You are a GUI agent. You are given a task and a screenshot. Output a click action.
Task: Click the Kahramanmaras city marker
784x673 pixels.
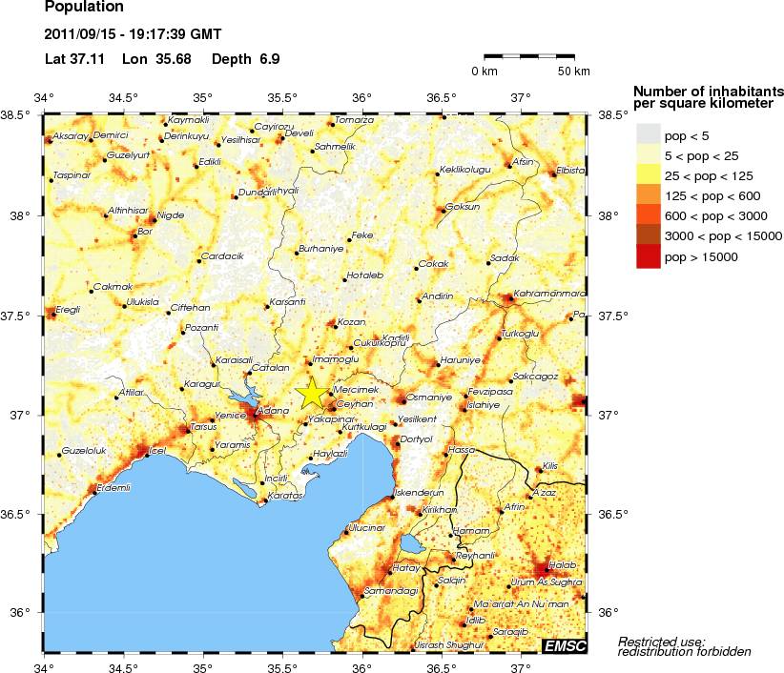point(510,298)
